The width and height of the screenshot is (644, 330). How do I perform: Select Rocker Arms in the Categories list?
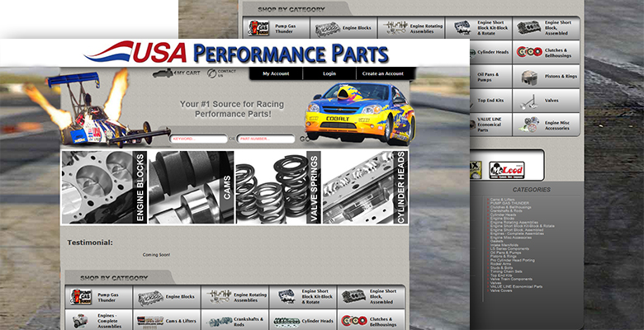point(500,264)
